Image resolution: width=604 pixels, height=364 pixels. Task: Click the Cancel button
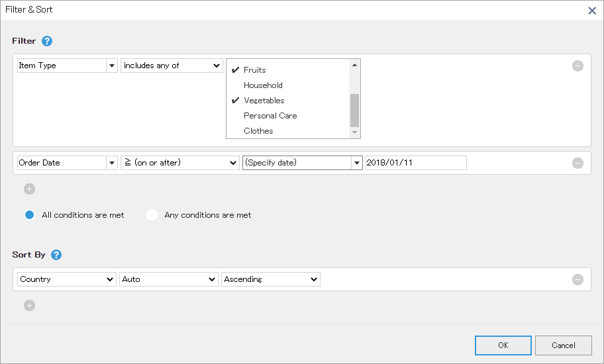pos(563,345)
